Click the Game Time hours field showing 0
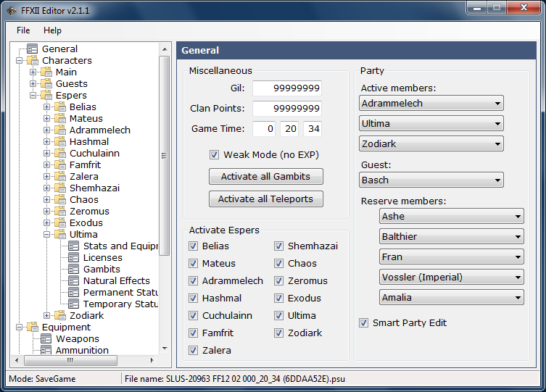Image resolution: width=546 pixels, height=392 pixels. (264, 129)
